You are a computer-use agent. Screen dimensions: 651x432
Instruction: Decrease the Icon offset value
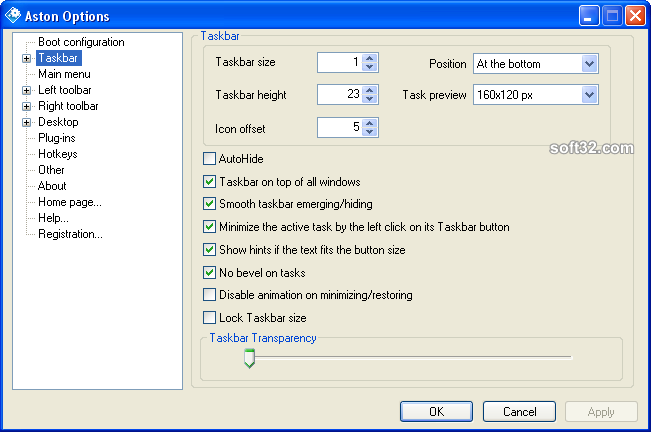370,132
